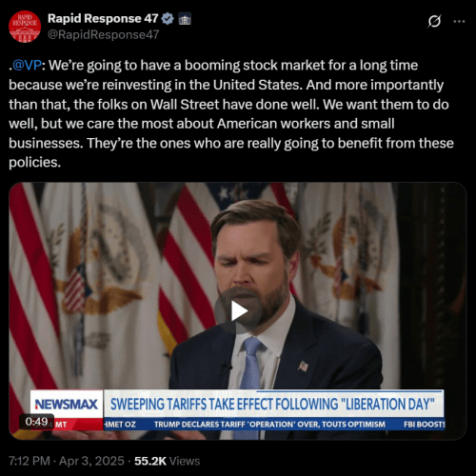Open the 7:12 PM timestamp link
Image resolution: width=476 pixels, height=476 pixels.
point(30,461)
